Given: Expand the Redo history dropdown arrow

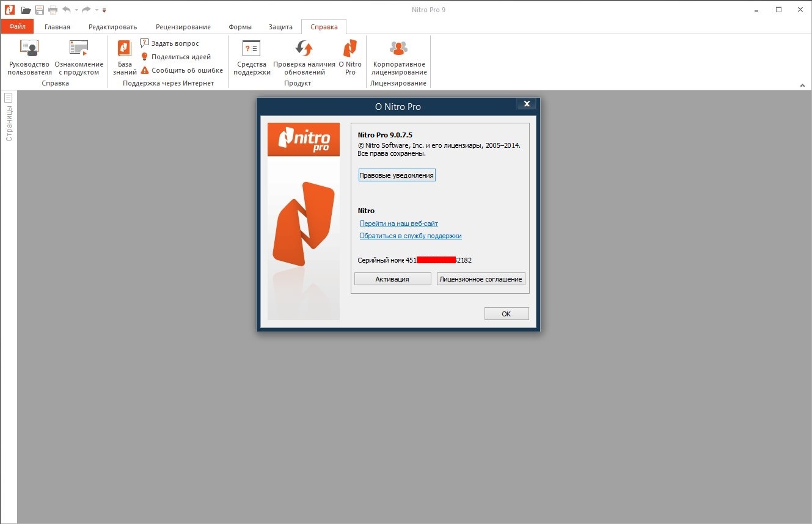Looking at the screenshot, I should click(x=97, y=10).
